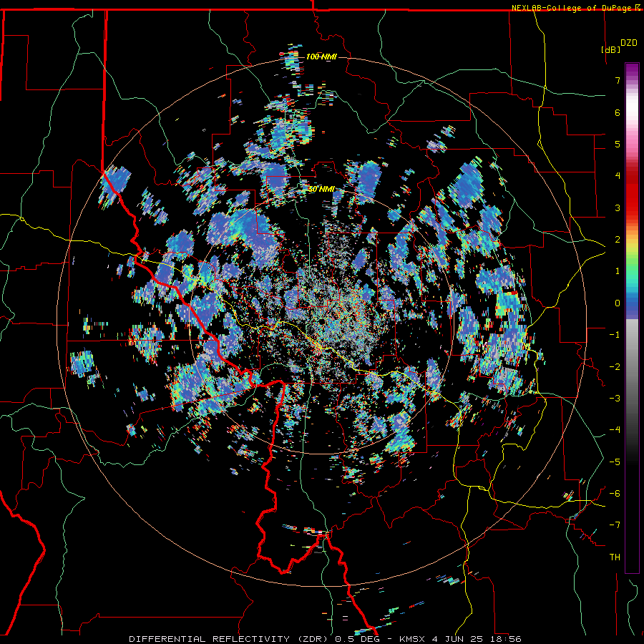Click the radar site at map center
The width and height of the screenshot is (644, 644).
[x=321, y=321]
